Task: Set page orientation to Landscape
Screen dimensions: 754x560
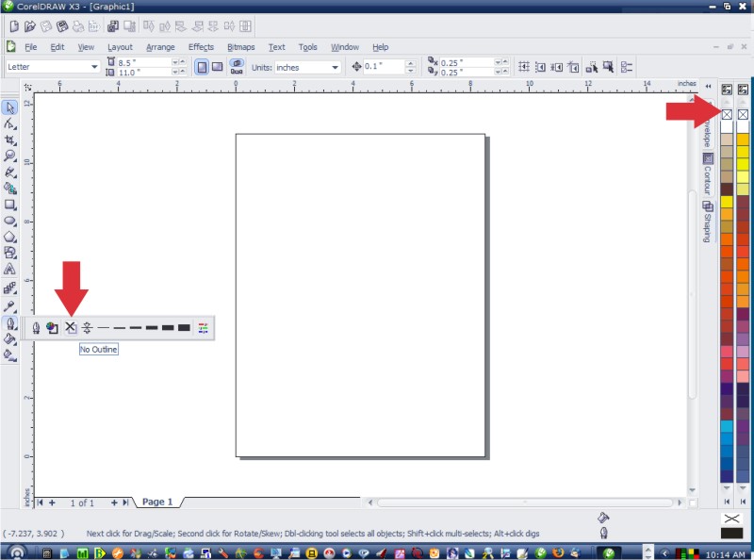Action: (x=218, y=67)
